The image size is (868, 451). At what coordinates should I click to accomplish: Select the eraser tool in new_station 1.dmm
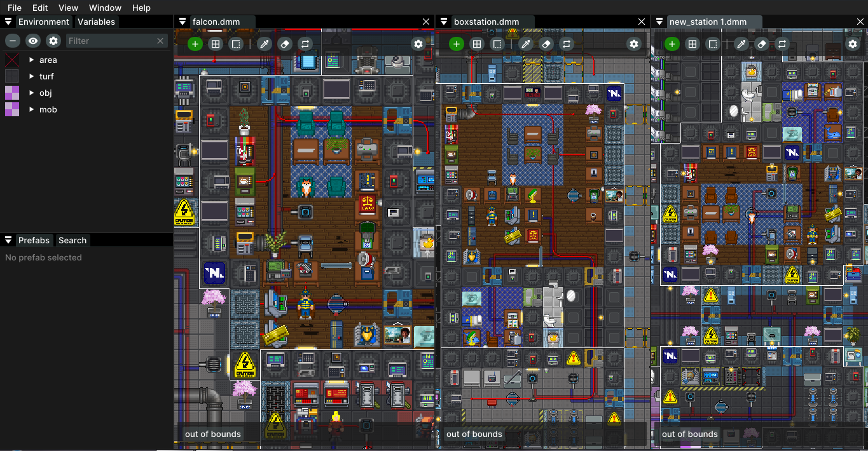[x=762, y=44]
